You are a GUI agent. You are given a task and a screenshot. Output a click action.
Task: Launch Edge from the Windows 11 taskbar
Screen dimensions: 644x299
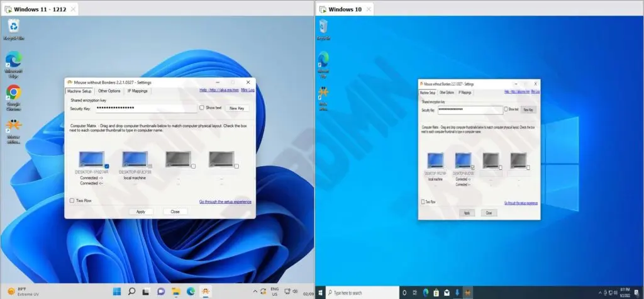[x=191, y=291]
